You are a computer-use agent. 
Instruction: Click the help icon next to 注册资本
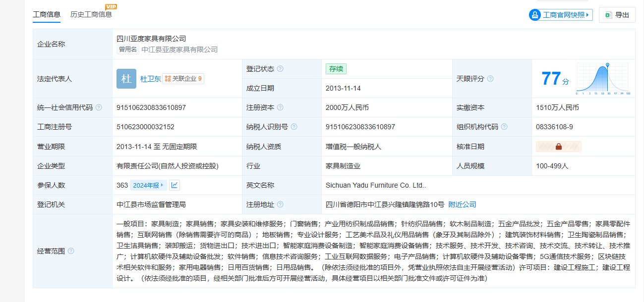280,107
